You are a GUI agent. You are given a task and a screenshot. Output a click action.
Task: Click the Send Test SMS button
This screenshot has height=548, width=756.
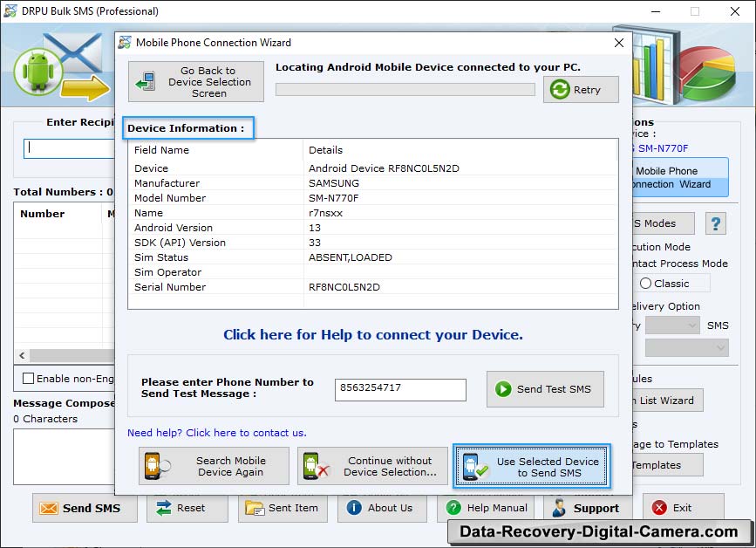coord(545,389)
